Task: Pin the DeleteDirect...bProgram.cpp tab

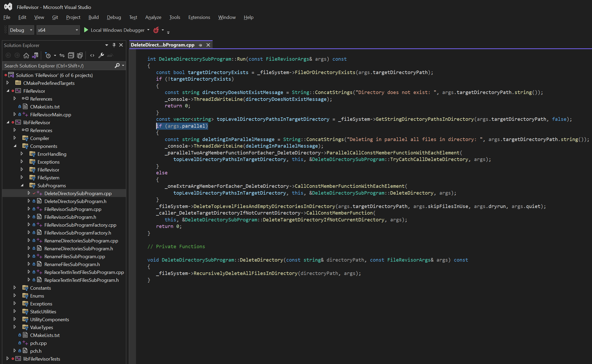Action: (x=200, y=45)
